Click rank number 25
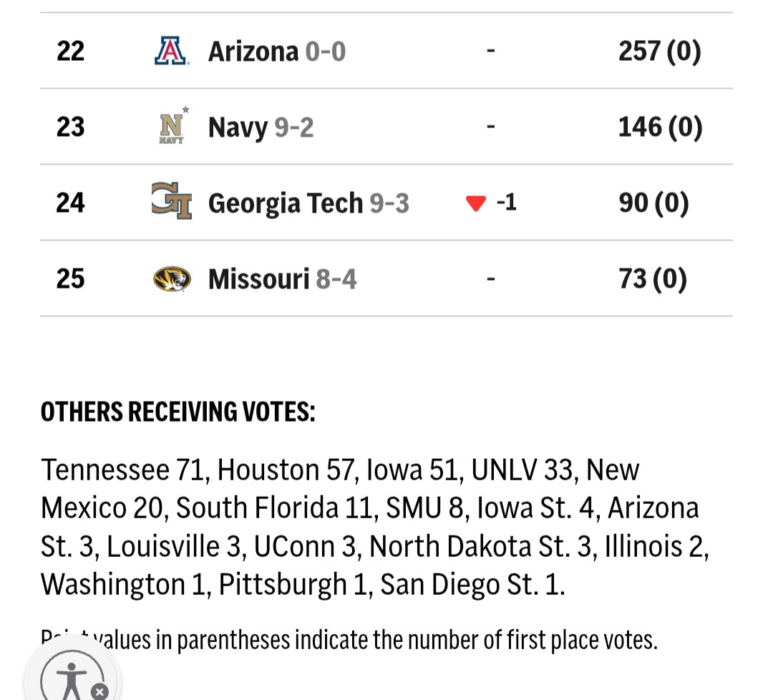The image size is (773, 700). coord(70,278)
